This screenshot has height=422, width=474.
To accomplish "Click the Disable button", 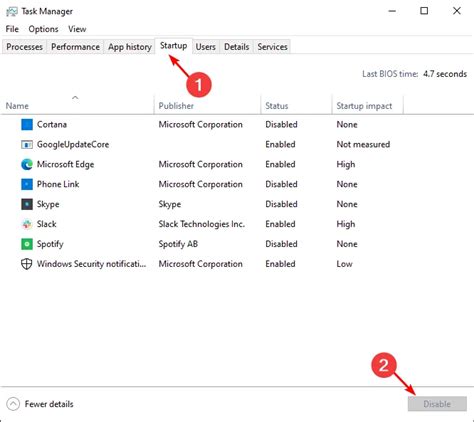I will 437,404.
